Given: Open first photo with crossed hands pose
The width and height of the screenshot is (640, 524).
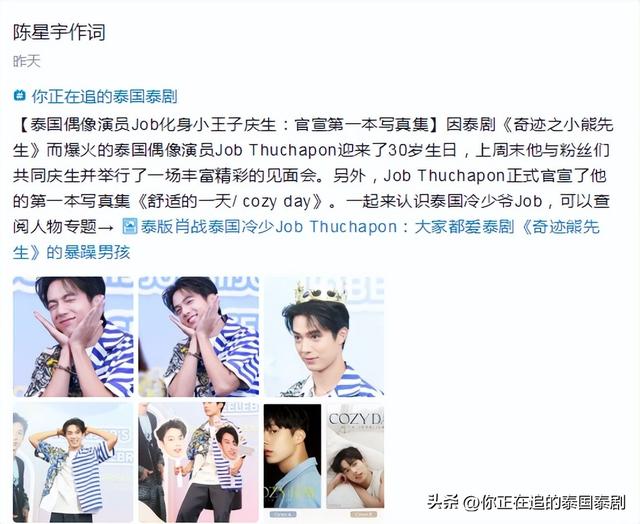Looking at the screenshot, I should 73,337.
